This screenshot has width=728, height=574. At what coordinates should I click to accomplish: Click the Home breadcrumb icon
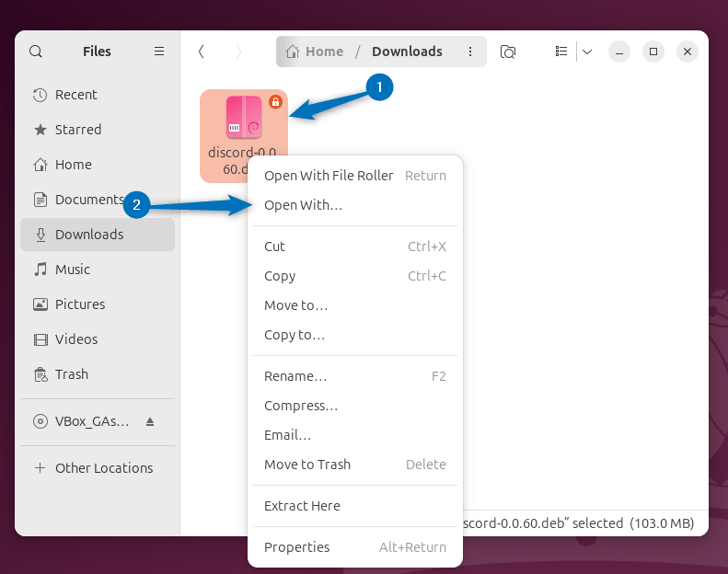coord(292,51)
